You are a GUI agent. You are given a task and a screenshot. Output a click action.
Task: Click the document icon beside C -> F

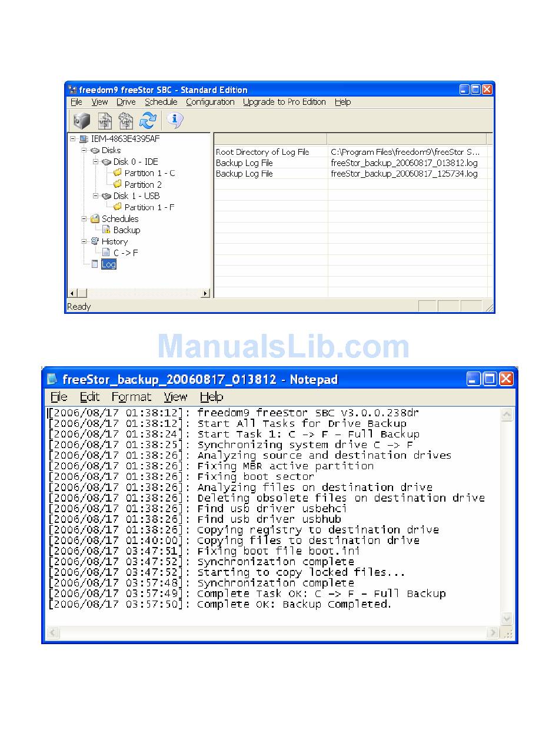[x=107, y=252]
